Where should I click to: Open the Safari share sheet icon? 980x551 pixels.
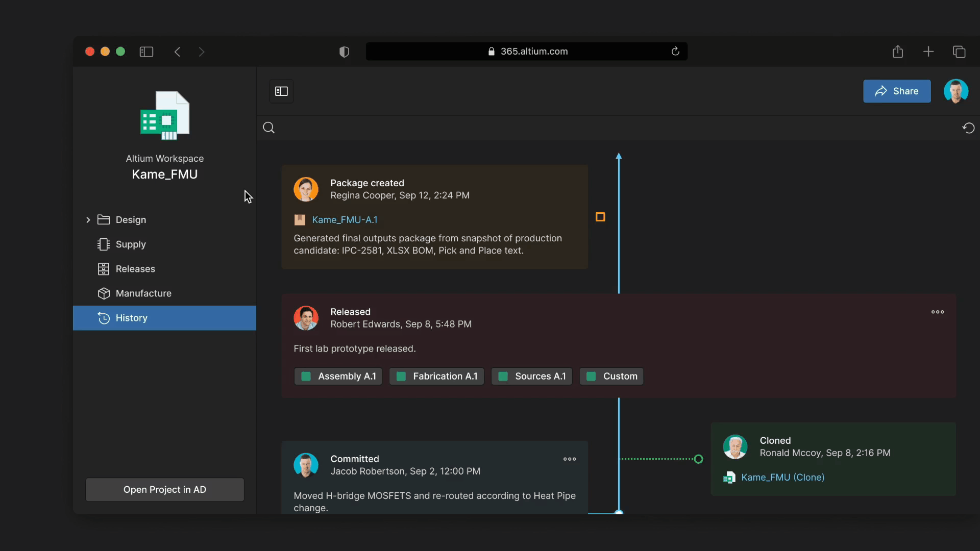(x=898, y=52)
